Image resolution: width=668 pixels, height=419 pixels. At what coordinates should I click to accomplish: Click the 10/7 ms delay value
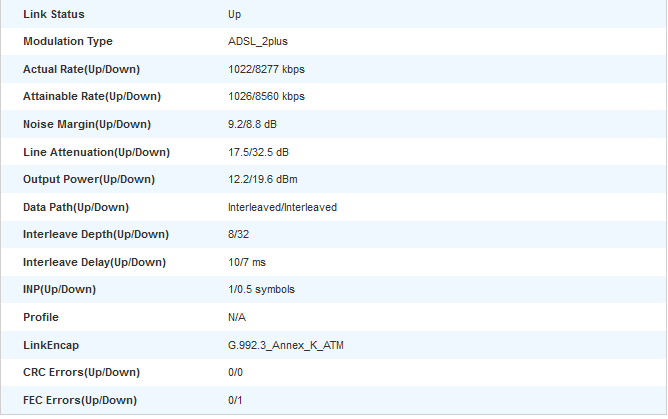click(247, 262)
